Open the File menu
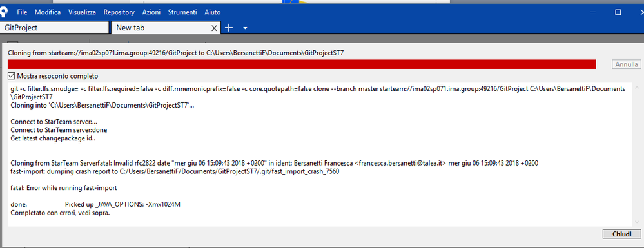Viewport: 644px width, 248px height. [x=22, y=12]
